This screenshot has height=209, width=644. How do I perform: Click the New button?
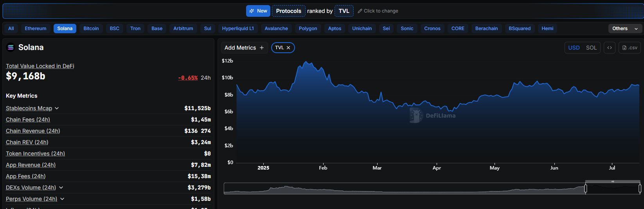[258, 11]
